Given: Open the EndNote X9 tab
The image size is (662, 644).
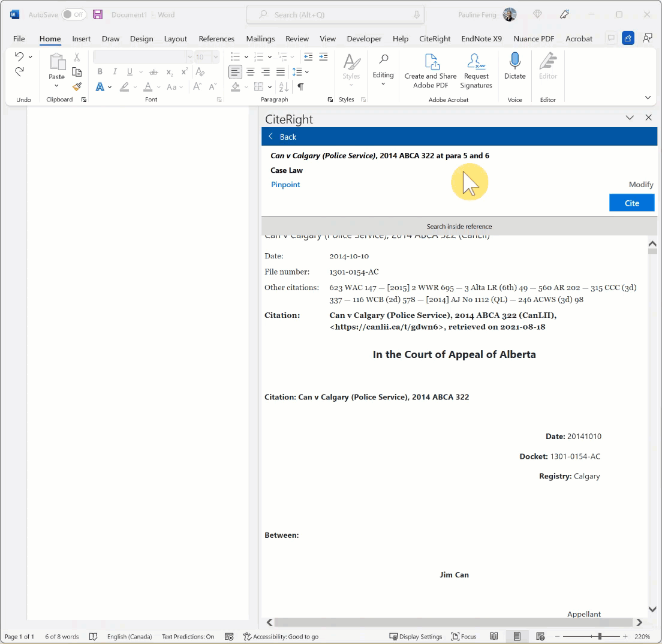Looking at the screenshot, I should coord(482,38).
